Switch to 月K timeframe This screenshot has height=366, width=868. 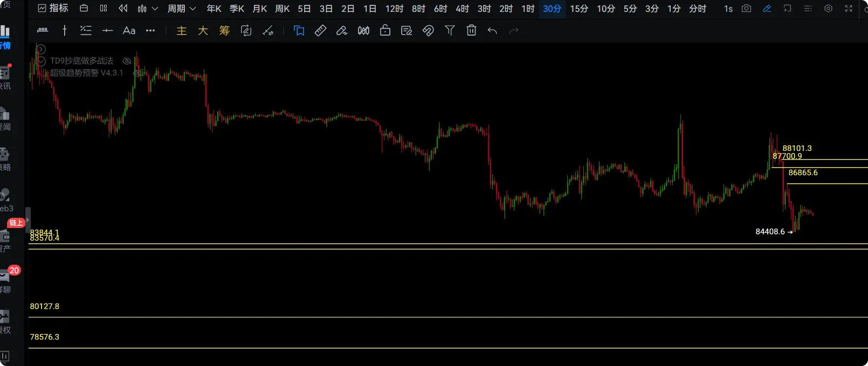pos(260,9)
